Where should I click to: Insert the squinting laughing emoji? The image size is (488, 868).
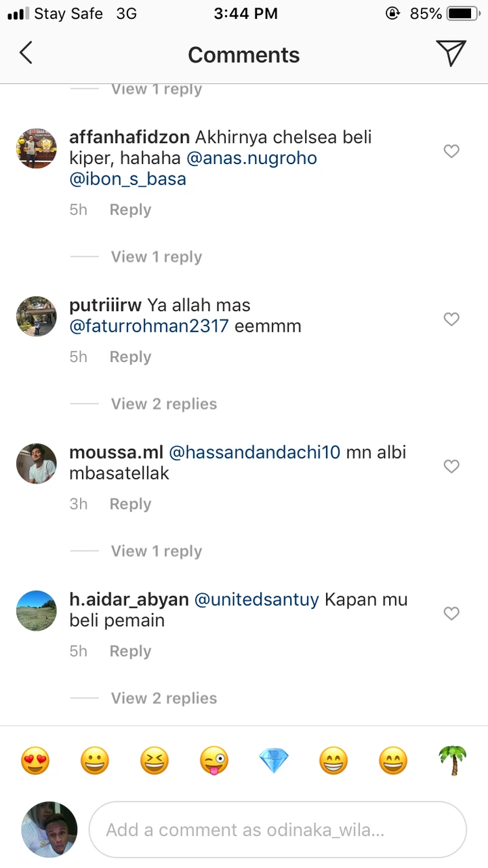coord(155,761)
